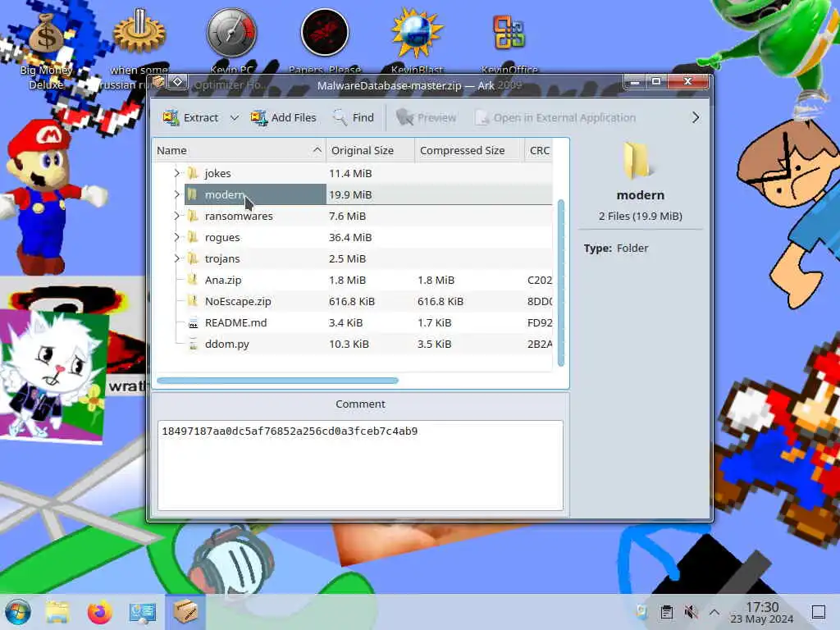
Task: Select the trojans folder icon
Action: pyautogui.click(x=193, y=258)
